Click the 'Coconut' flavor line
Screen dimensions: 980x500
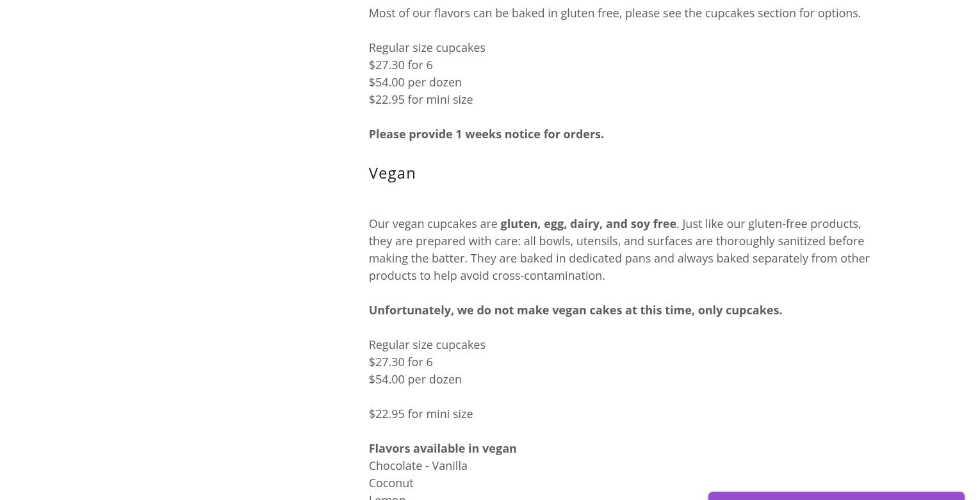[x=391, y=483]
